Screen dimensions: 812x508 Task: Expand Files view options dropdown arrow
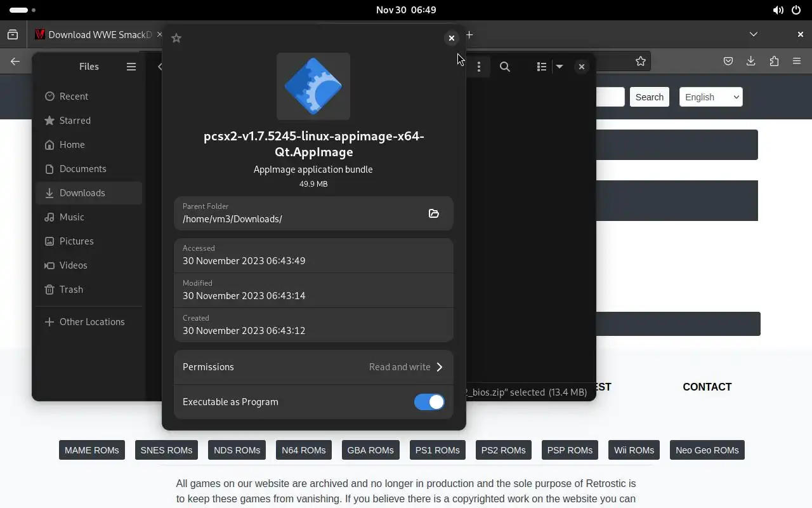pyautogui.click(x=560, y=67)
